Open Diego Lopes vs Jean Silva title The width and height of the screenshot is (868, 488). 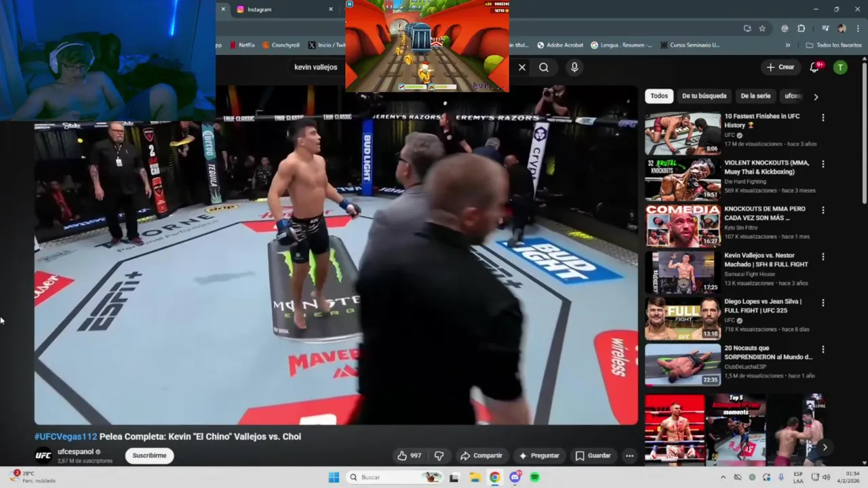763,306
